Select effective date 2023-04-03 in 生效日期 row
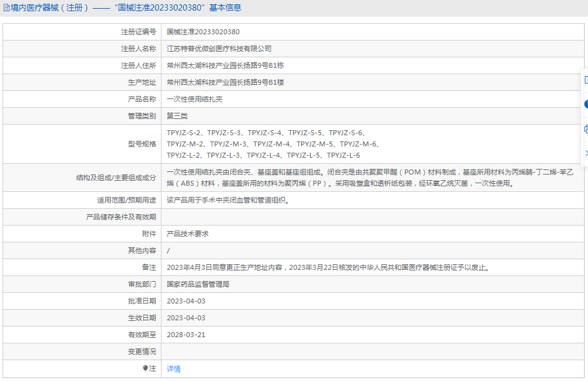This screenshot has height=382, width=588. click(186, 318)
